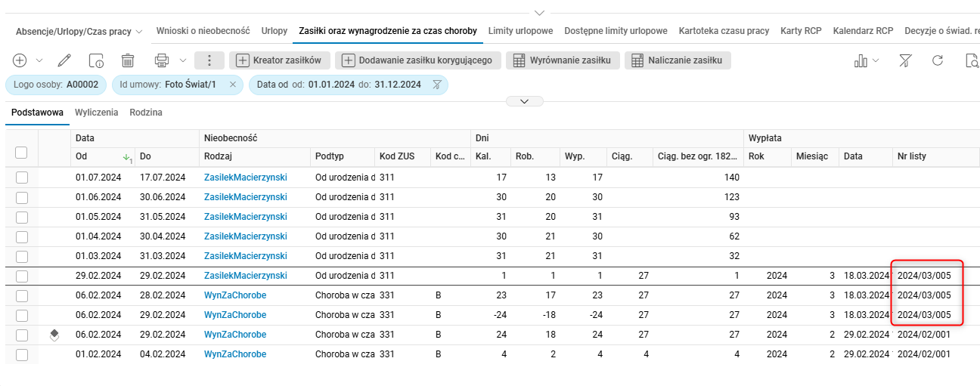
Task: Click the clear filters funnel icon
Action: tap(905, 60)
